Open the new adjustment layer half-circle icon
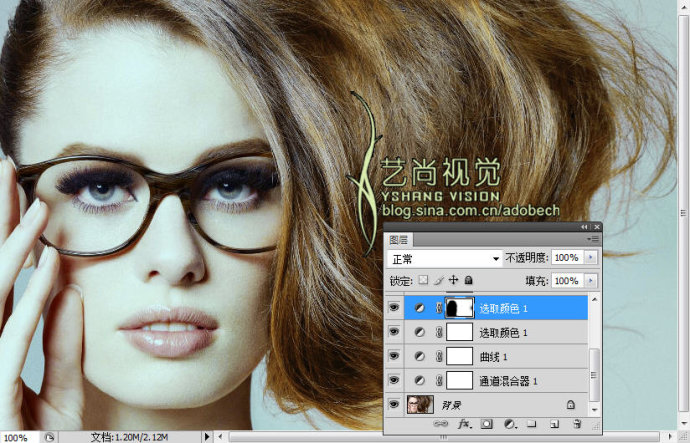The image size is (690, 443). (x=509, y=424)
